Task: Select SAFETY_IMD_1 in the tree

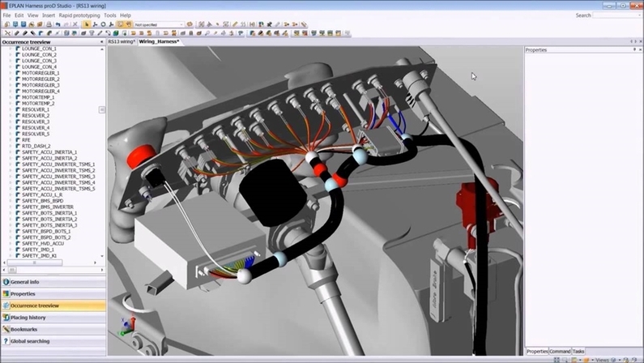Action: coord(38,250)
